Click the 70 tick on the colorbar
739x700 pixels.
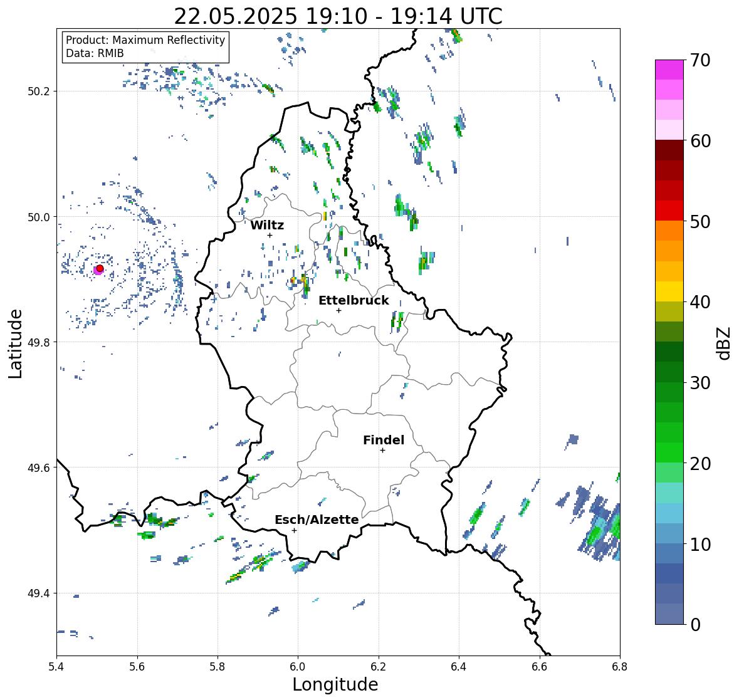tap(700, 60)
